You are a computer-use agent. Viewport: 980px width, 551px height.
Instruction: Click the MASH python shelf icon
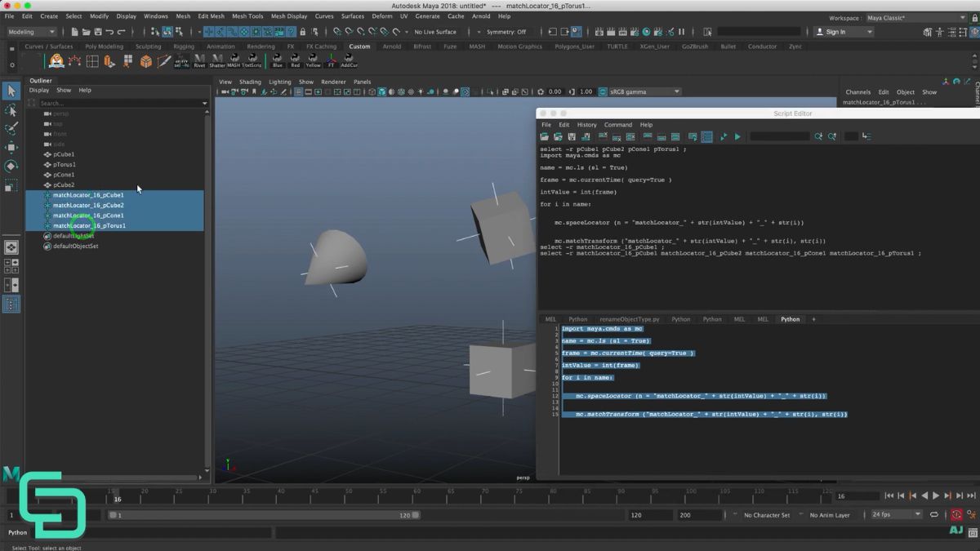[234, 60]
